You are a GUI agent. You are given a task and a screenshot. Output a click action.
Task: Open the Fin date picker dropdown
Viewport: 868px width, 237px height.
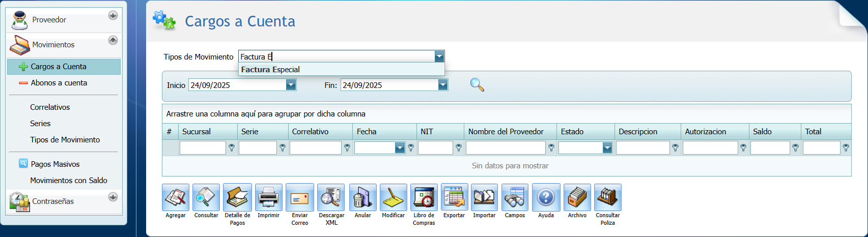pyautogui.click(x=443, y=85)
